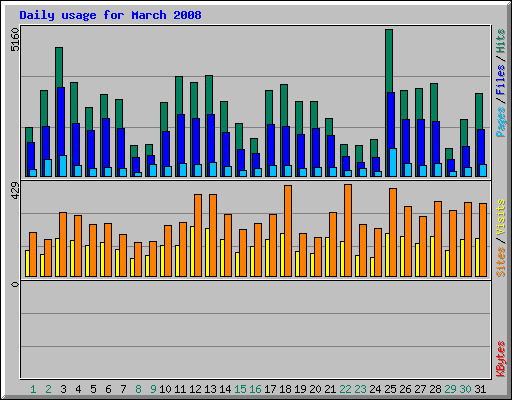Click day 25 on the x-axis
512x400 pixels.
[390, 389]
